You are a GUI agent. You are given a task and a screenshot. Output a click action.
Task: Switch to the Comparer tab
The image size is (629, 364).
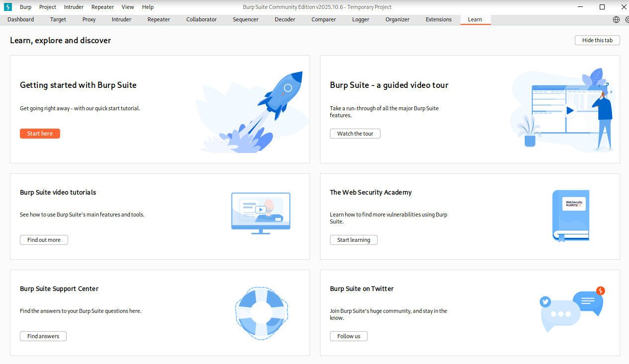[323, 20]
